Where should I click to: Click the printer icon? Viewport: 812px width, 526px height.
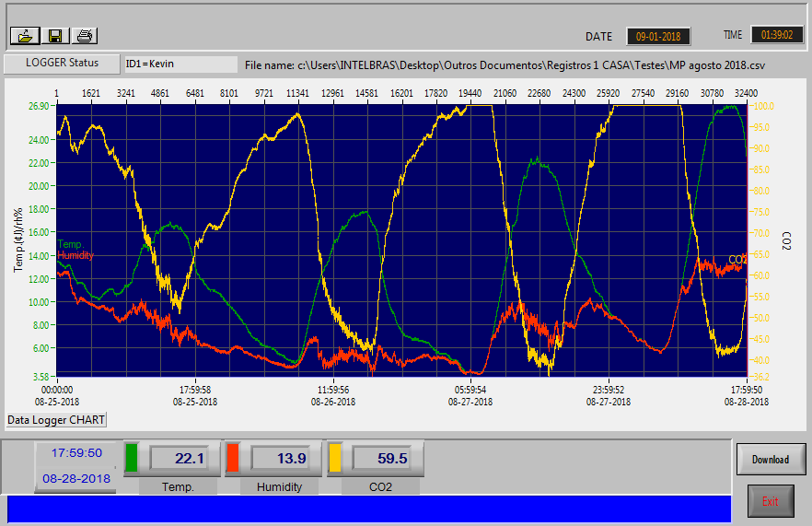[x=85, y=36]
